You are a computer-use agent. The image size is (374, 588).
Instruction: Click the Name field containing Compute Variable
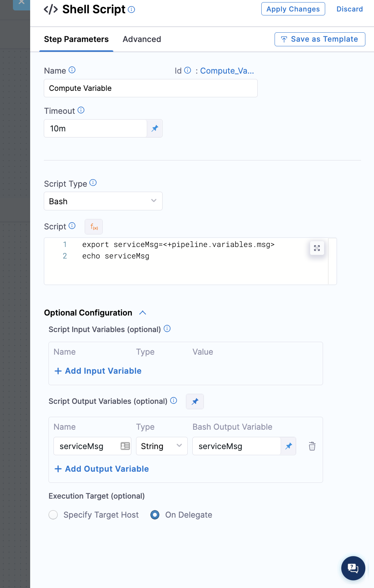pos(150,88)
